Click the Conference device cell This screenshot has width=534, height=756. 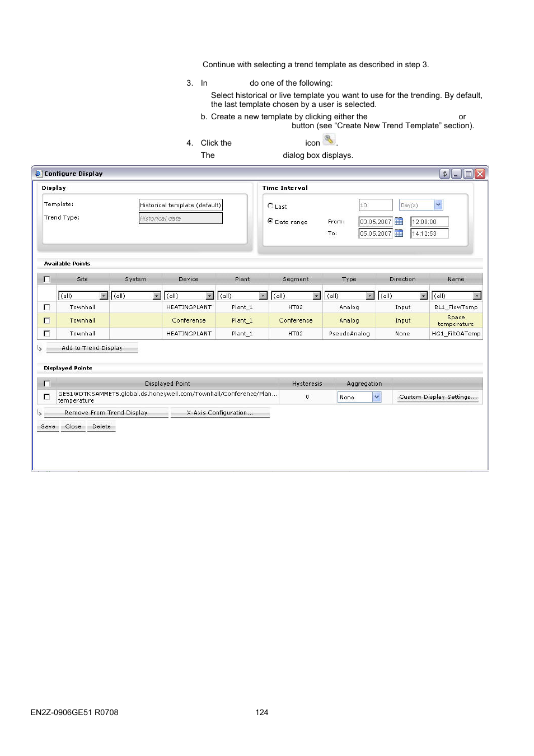[189, 320]
